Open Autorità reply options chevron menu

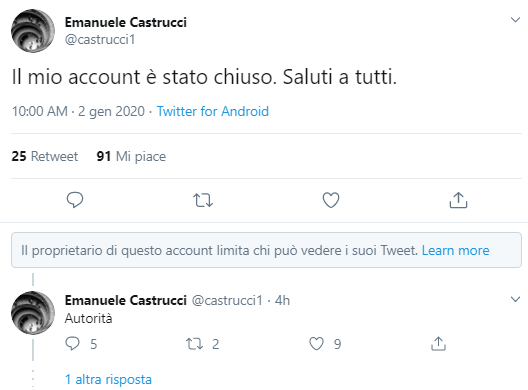[515, 299]
